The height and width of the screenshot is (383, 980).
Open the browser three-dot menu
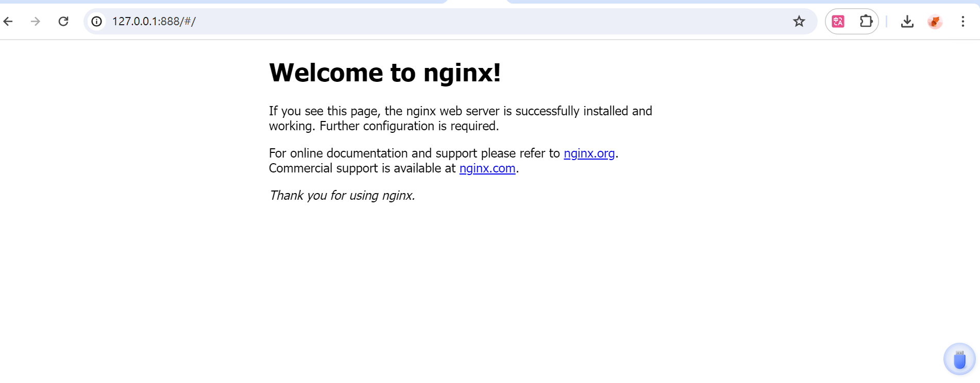click(962, 21)
